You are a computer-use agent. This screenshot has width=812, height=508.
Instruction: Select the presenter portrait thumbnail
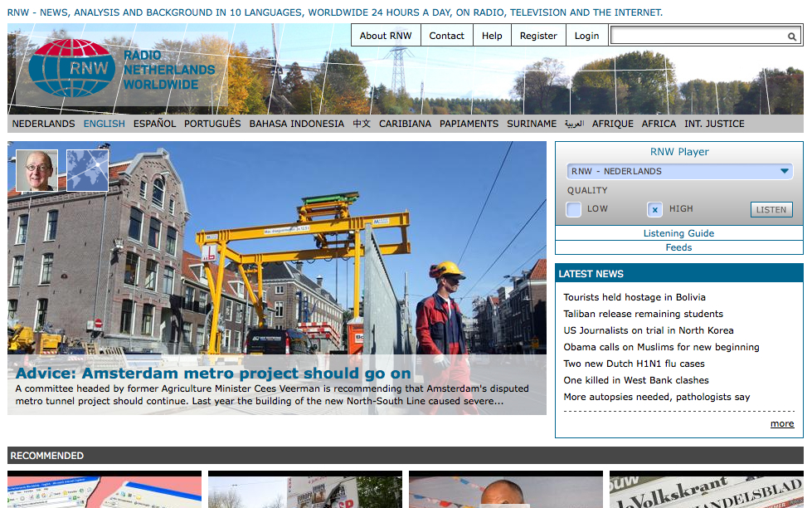pos(36,170)
